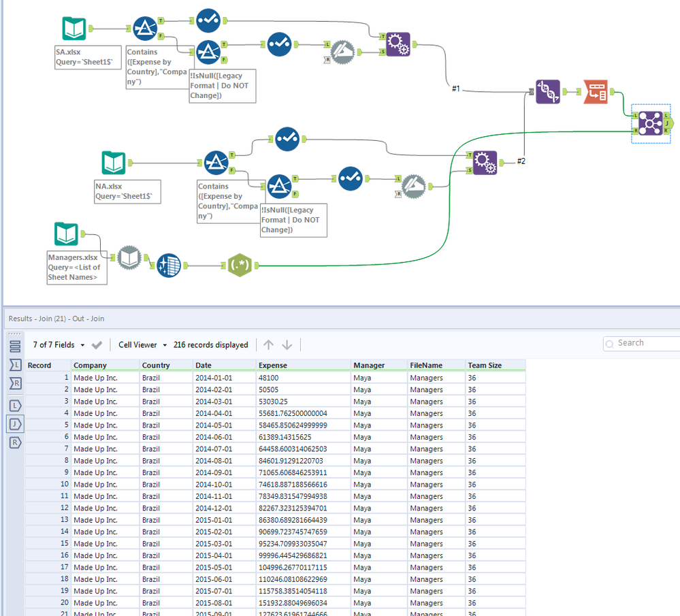Click Expense cell 48100 in record 1
Screen dimensions: 680x616
pyautogui.click(x=304, y=378)
